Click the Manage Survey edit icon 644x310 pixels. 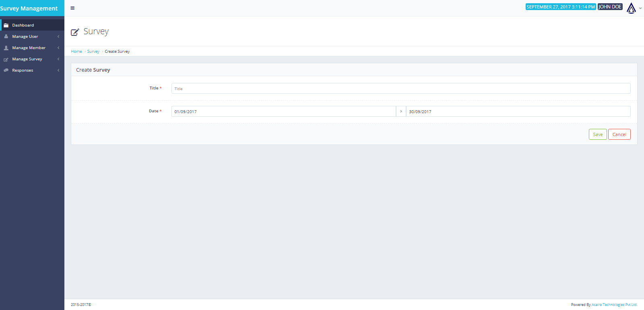6,60
